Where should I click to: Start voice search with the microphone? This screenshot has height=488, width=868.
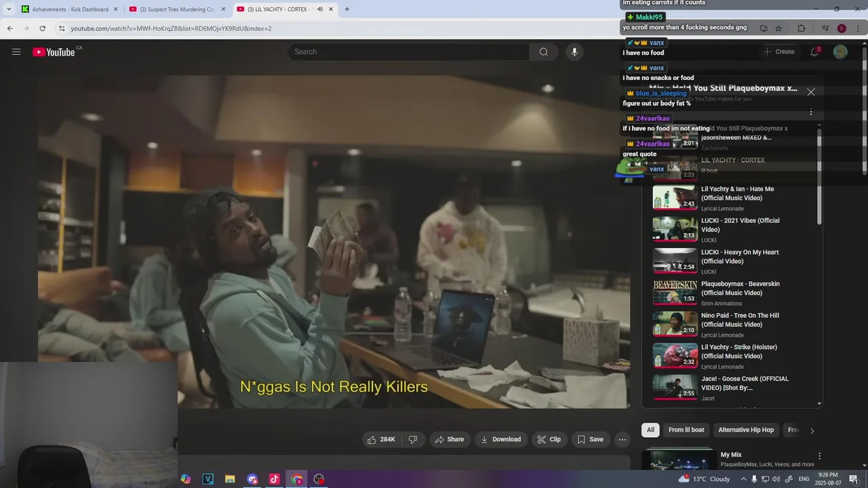(x=574, y=52)
